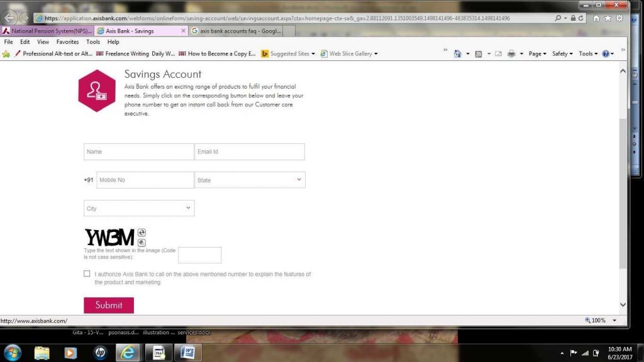
Task: Check the Axis Bank authorization checkbox
Action: click(87, 273)
